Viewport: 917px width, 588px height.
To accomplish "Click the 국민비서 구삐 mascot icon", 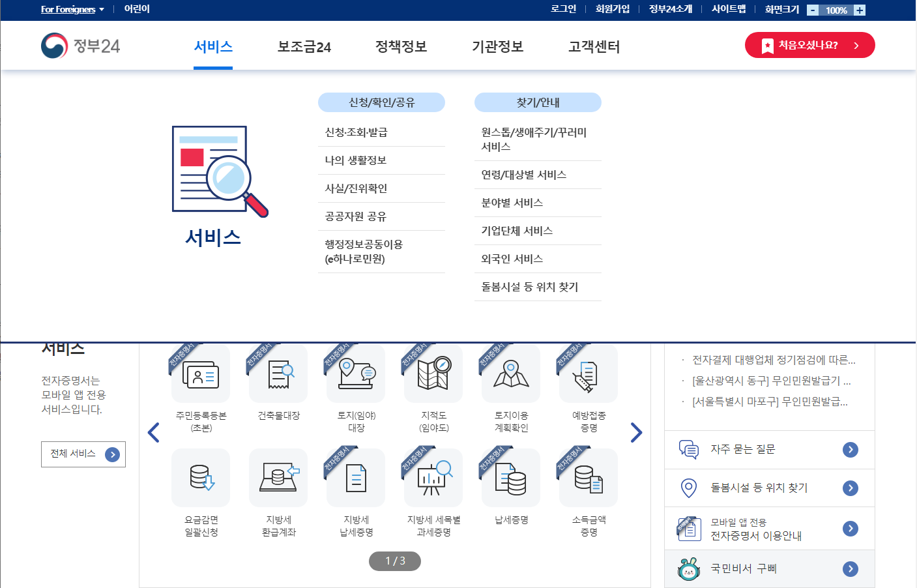I will click(688, 569).
